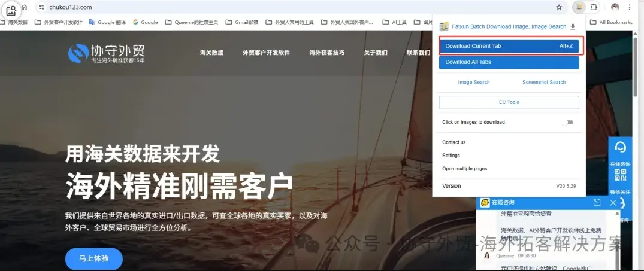Select 关于我们 in the site navigation
This screenshot has height=271, width=644.
[x=375, y=53]
